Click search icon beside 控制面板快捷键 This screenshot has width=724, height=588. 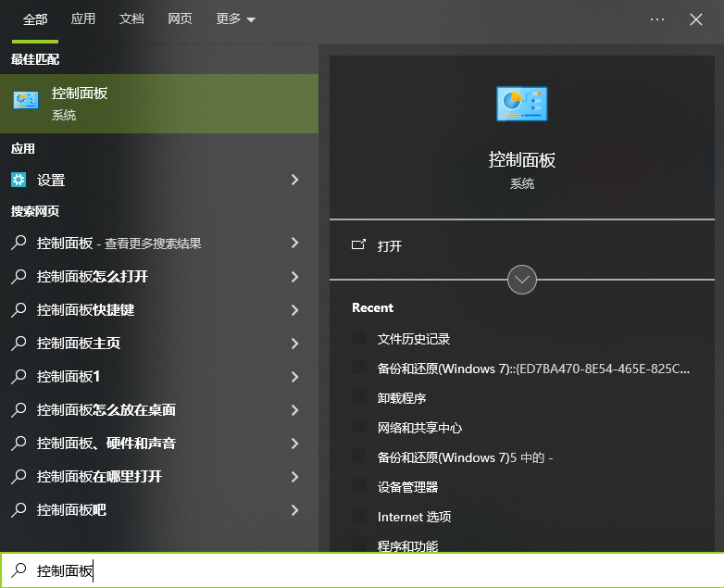click(x=19, y=309)
